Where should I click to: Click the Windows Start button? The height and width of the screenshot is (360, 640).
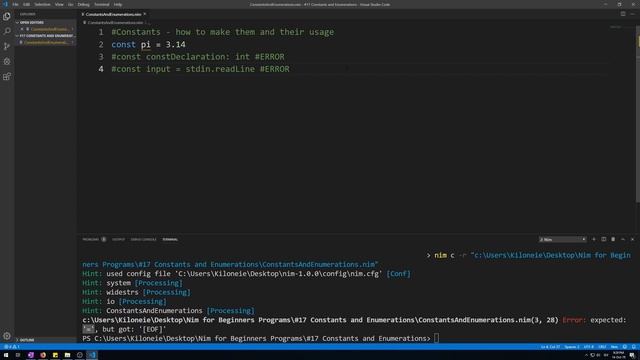6,355
